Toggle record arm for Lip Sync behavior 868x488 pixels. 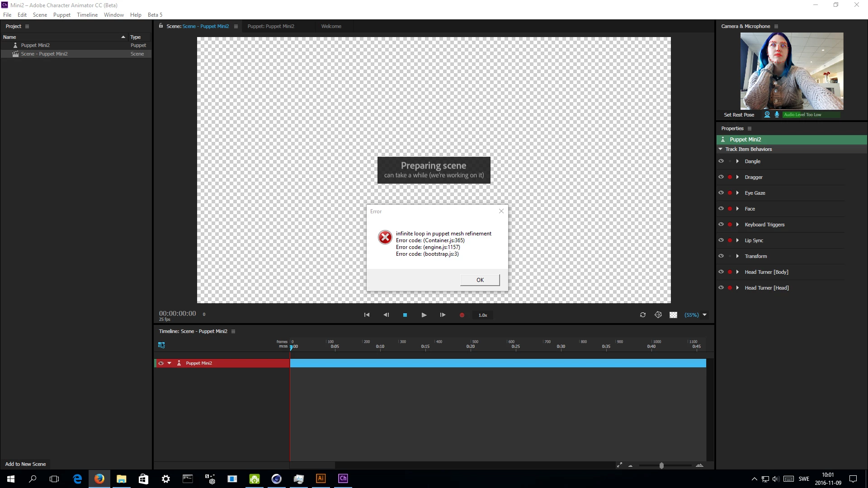[730, 240]
